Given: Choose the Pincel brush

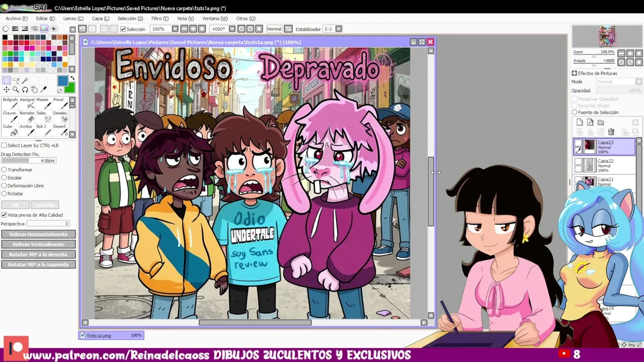Looking at the screenshot, I should click(x=60, y=103).
